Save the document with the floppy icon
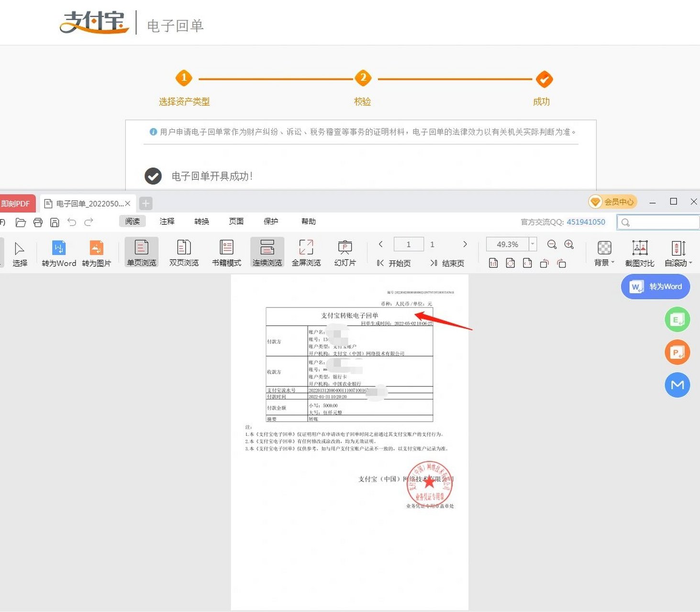 (x=55, y=222)
